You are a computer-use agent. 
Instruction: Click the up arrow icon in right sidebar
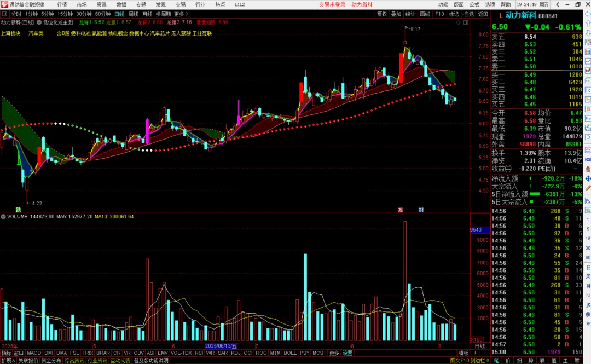point(588,24)
